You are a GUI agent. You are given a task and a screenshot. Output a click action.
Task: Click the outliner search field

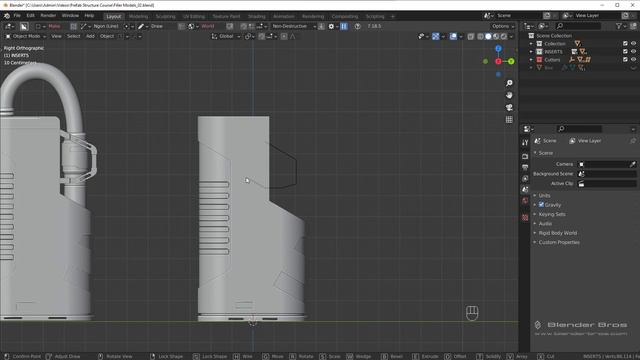(578, 26)
